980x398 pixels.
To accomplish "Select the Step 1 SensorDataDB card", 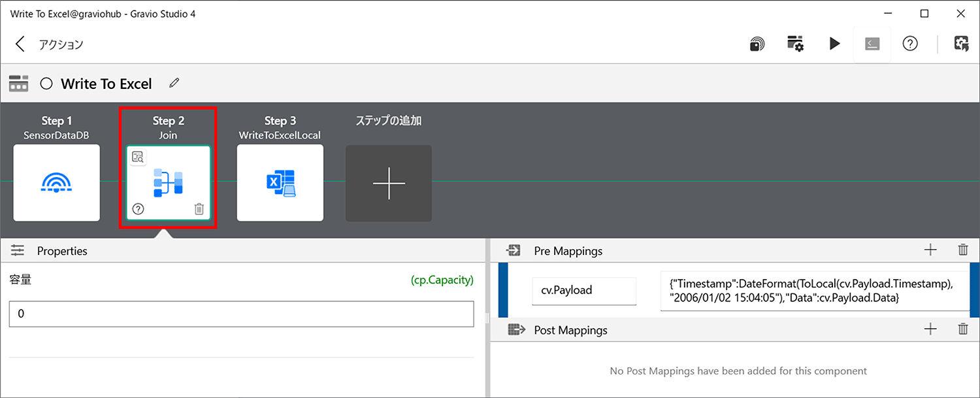I will (x=57, y=183).
